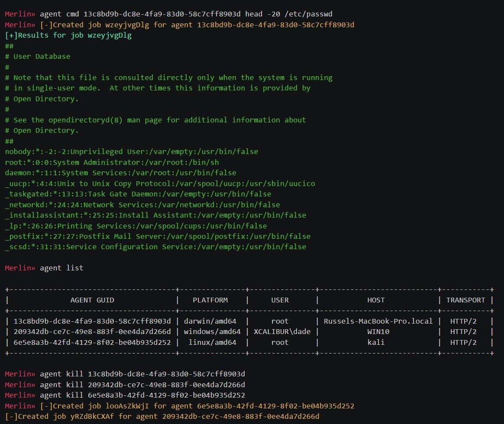Click the 'Note that this file is consulted' line
The width and height of the screenshot is (504, 424).
(168, 78)
